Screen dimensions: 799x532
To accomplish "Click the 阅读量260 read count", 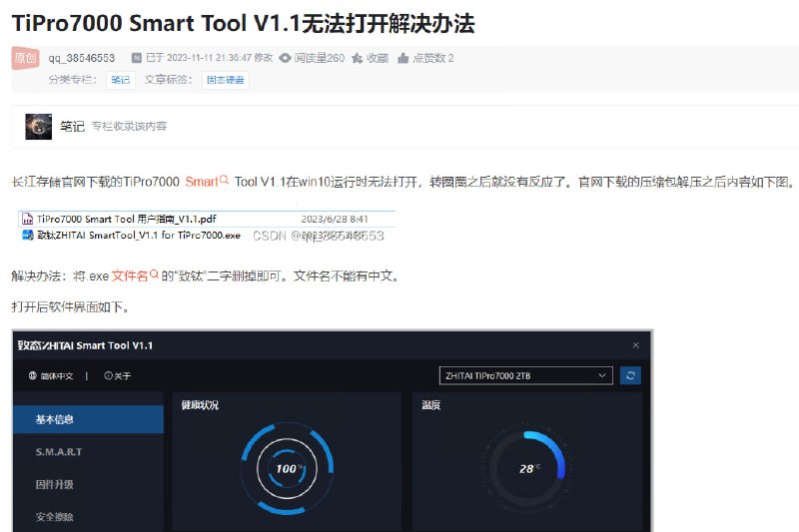I will click(320, 58).
